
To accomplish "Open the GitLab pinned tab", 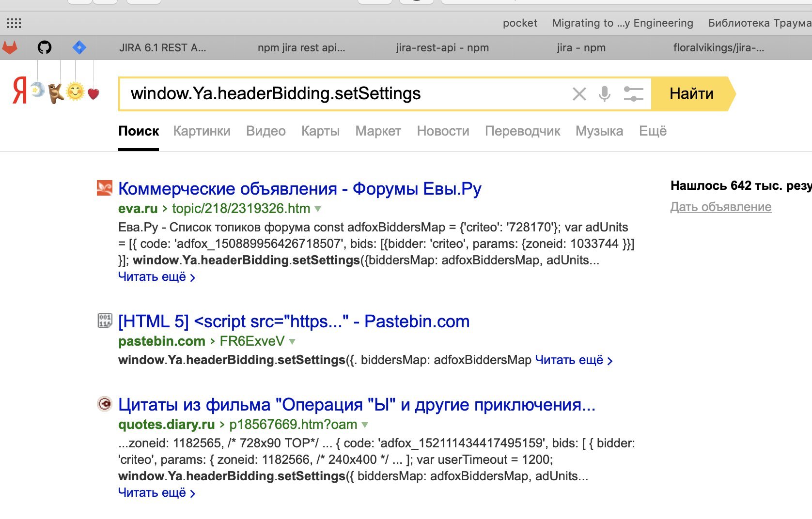I will click(x=10, y=47).
